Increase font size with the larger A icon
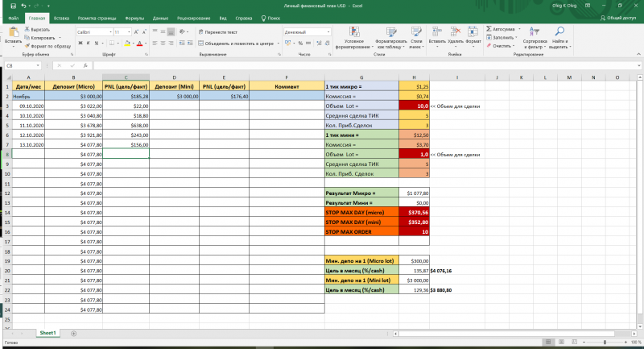Image resolution: width=644 pixels, height=349 pixels. click(137, 32)
